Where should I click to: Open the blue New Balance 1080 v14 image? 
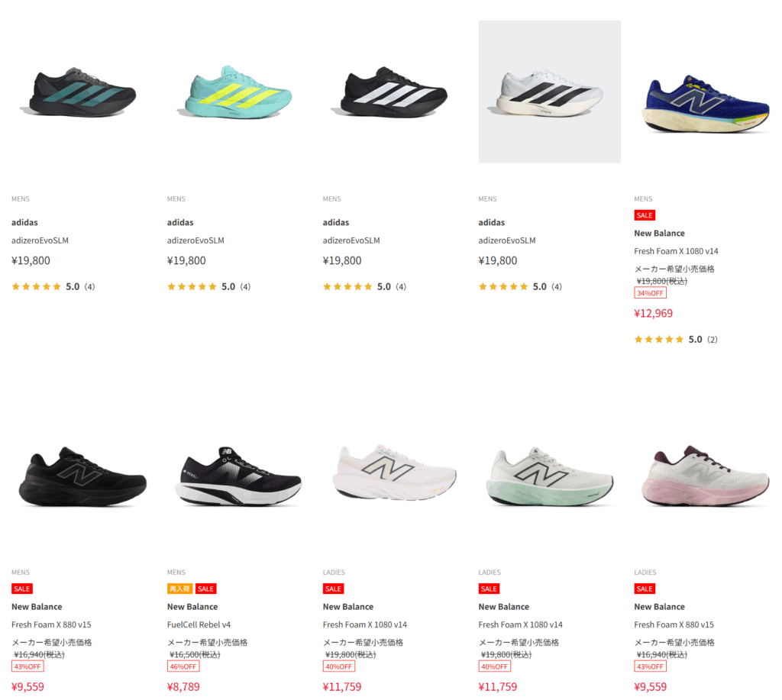[x=705, y=104]
